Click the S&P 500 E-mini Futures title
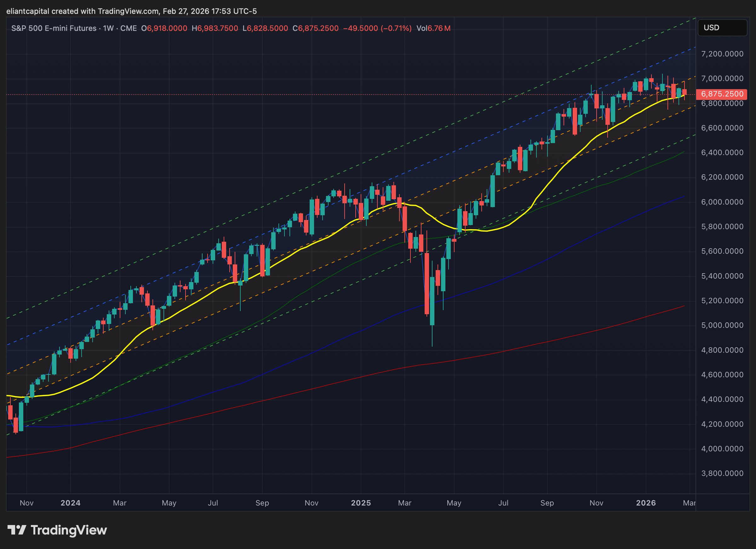756x549 pixels. point(54,28)
